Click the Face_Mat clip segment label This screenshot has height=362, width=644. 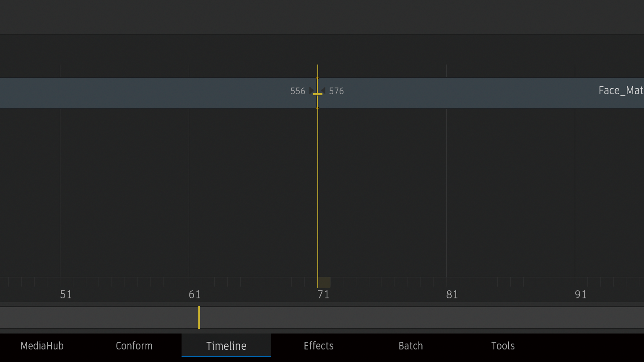click(621, 90)
